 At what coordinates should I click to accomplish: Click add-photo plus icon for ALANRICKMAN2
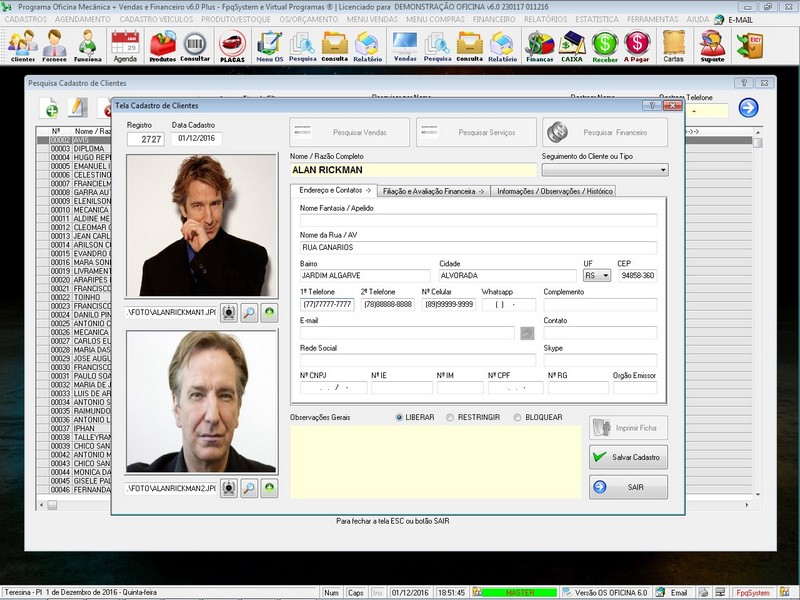pos(269,488)
